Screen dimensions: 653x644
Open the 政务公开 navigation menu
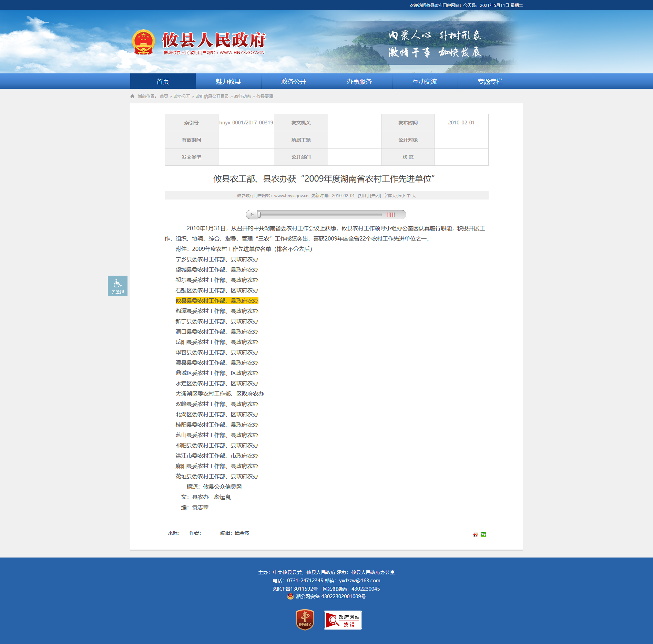click(294, 82)
